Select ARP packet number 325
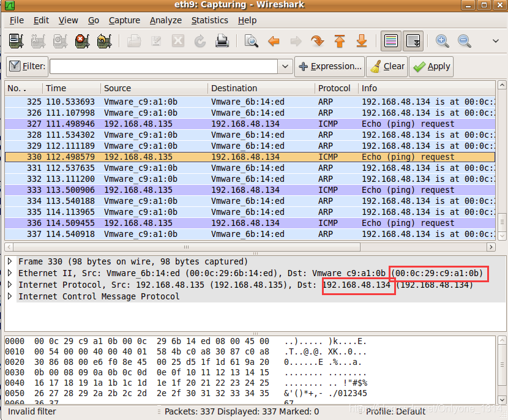Screen dimensions: 508x420 point(250,102)
